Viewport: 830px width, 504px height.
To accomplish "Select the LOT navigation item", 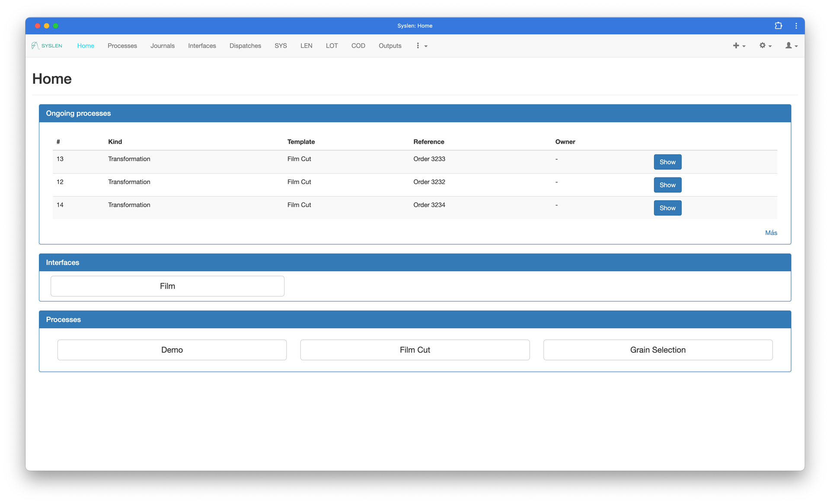I will click(332, 46).
